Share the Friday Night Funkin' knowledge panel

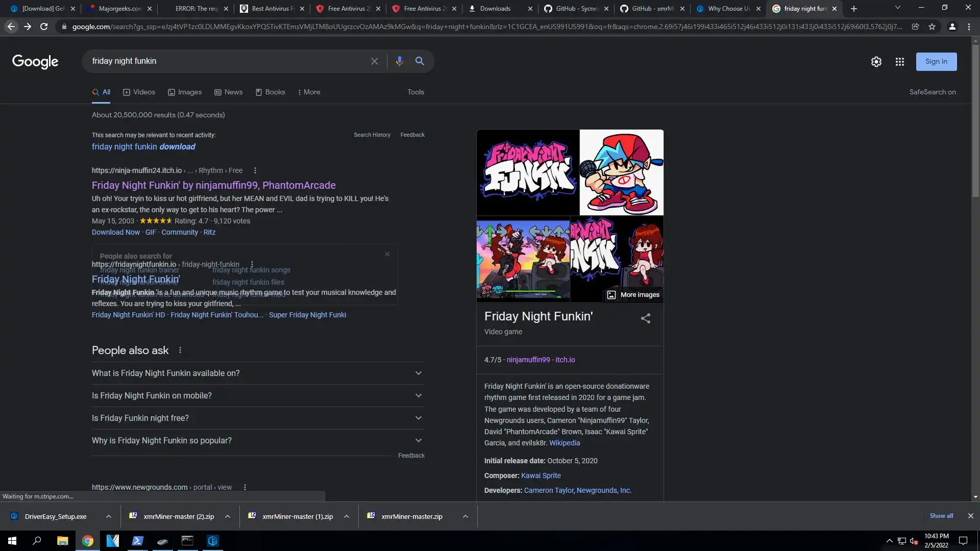coord(645,318)
